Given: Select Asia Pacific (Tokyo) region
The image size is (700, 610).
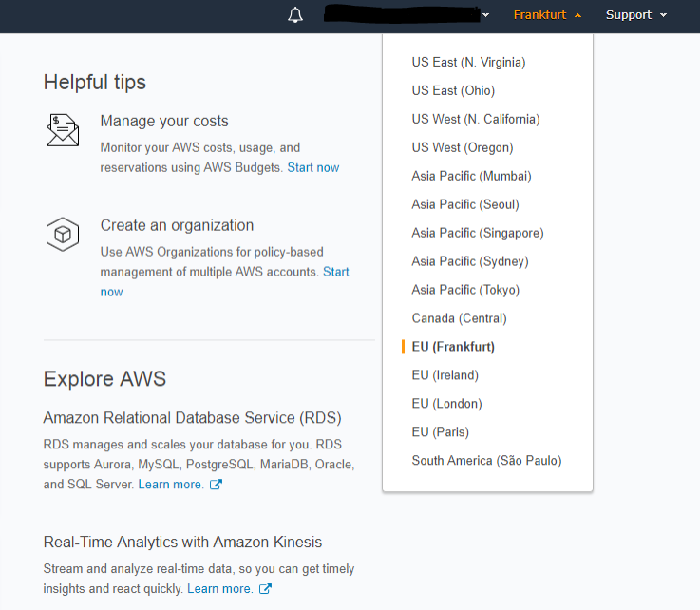Looking at the screenshot, I should (x=465, y=290).
